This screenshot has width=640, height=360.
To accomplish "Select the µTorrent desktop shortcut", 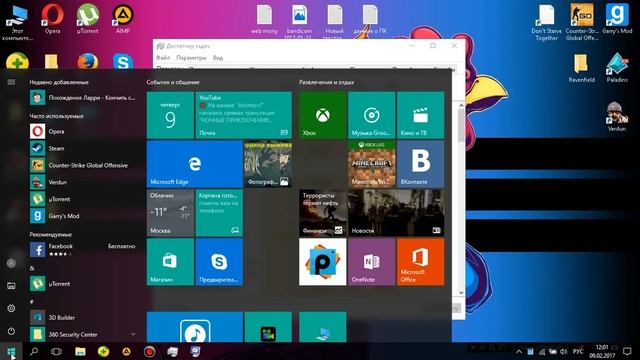I will tap(87, 19).
